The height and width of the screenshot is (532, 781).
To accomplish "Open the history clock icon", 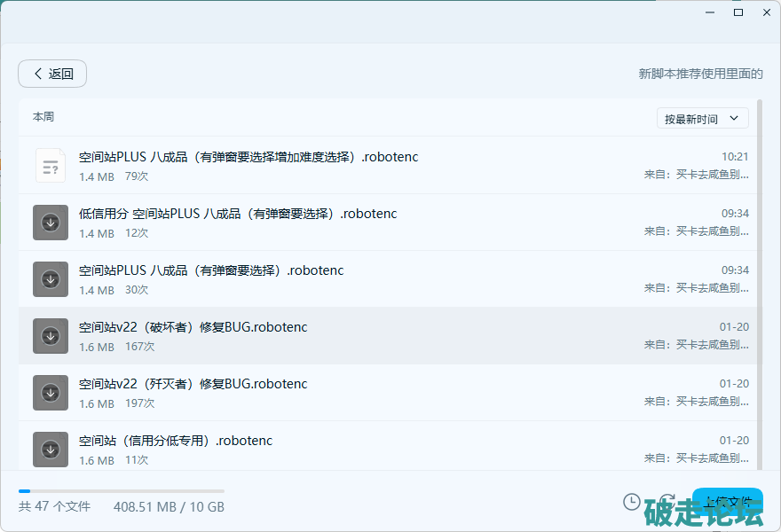I will (632, 502).
